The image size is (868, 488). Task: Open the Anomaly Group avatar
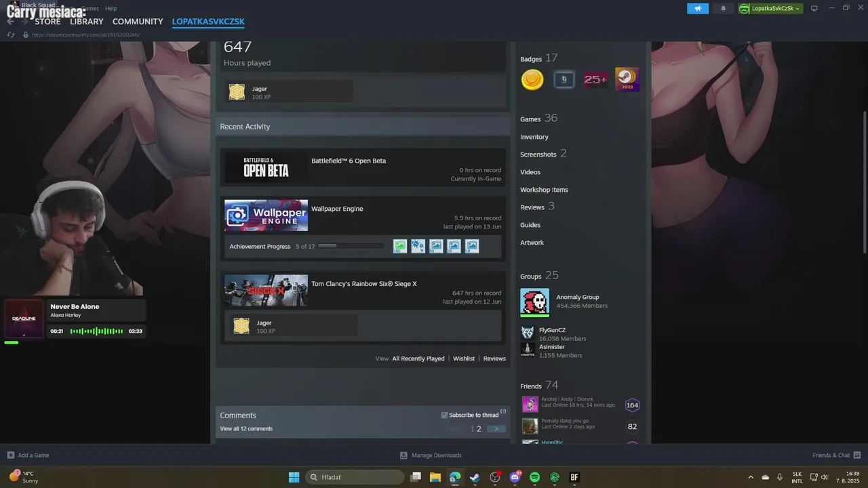(x=534, y=302)
